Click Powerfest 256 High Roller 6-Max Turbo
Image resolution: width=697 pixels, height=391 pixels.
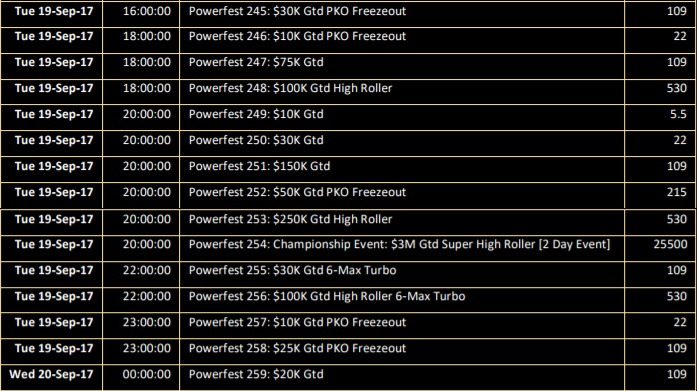[327, 296]
